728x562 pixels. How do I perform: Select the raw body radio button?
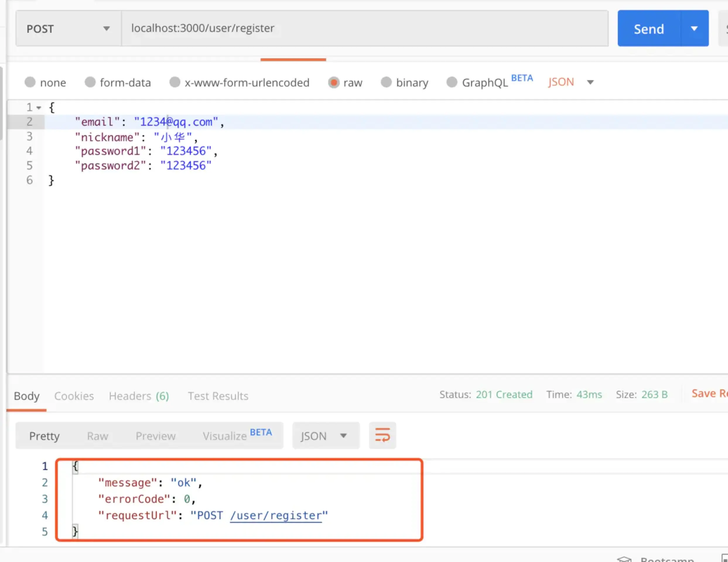tap(333, 82)
